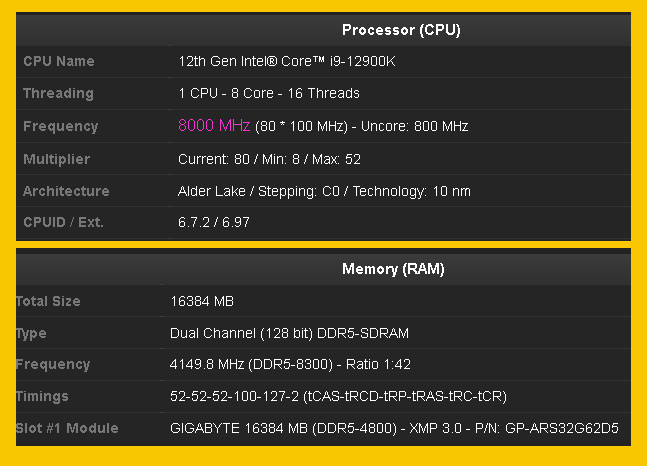Click the Dual Channel DDR5-SDRAM type value
This screenshot has height=466, width=647.
(x=289, y=333)
